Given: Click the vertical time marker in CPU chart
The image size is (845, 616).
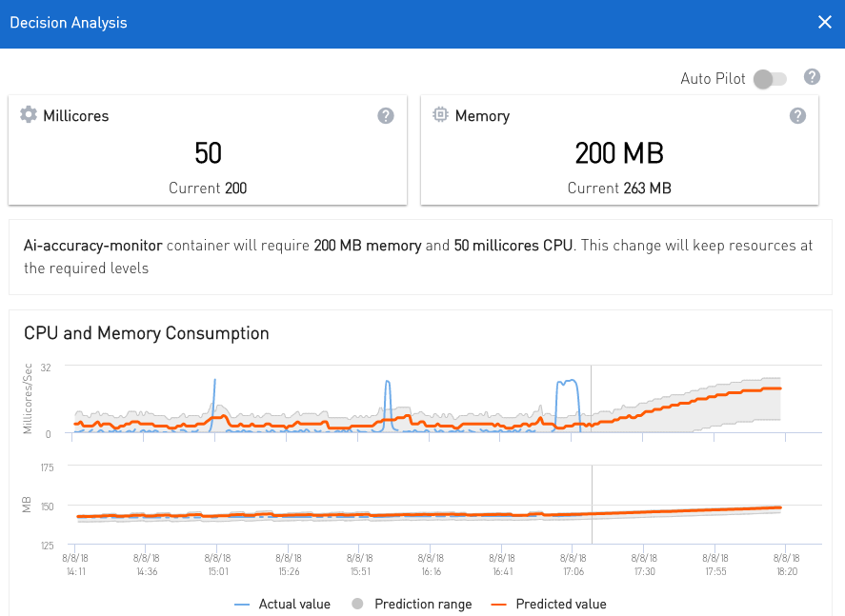Looking at the screenshot, I should click(x=591, y=400).
